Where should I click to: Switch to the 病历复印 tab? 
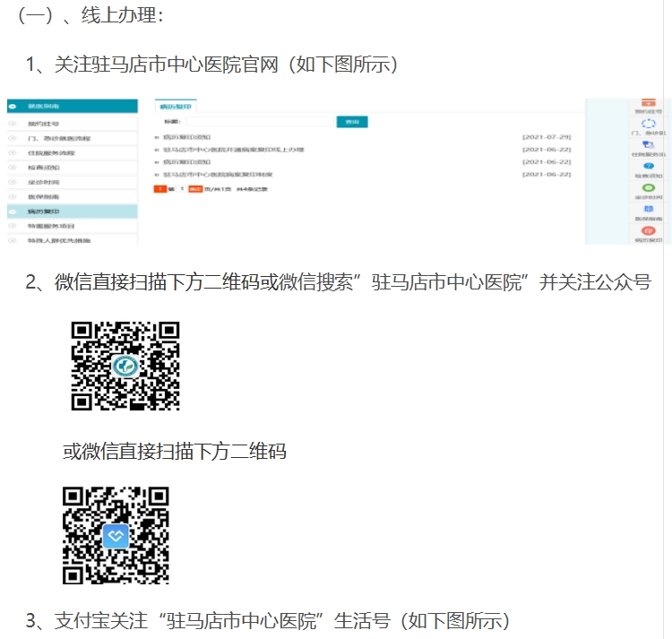[x=176, y=107]
